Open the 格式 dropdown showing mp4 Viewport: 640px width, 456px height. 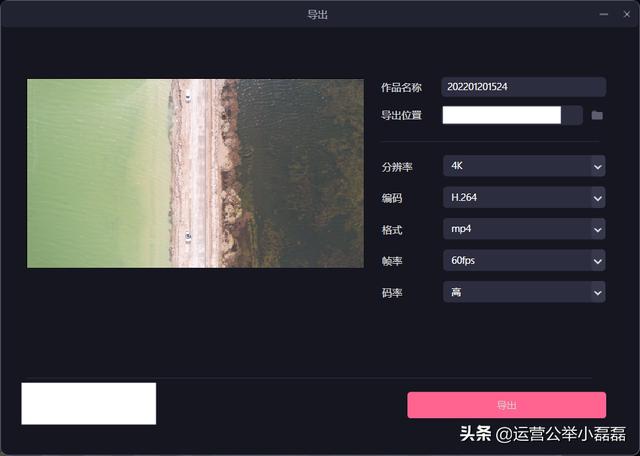click(524, 229)
